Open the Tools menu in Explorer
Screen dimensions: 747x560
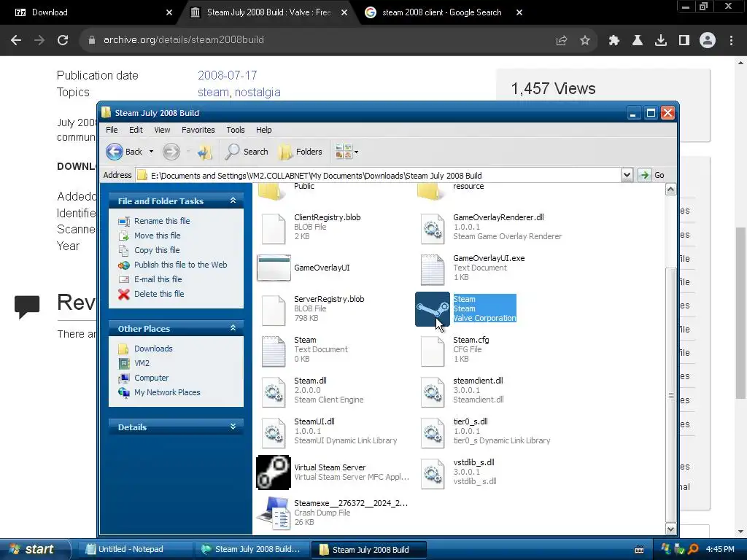coord(236,130)
